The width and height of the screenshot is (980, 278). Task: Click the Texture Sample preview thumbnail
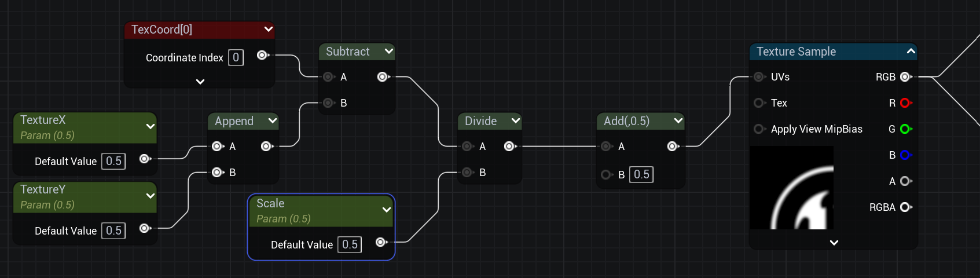click(x=792, y=188)
